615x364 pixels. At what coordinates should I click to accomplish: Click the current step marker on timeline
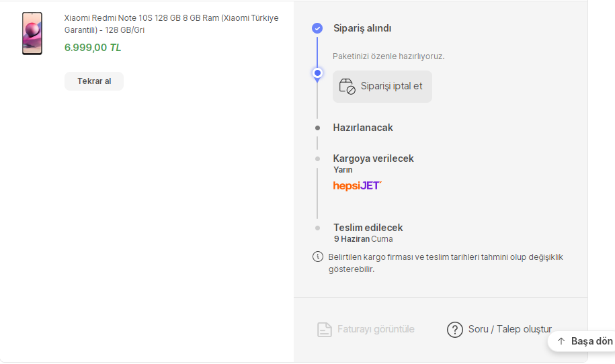pyautogui.click(x=317, y=73)
